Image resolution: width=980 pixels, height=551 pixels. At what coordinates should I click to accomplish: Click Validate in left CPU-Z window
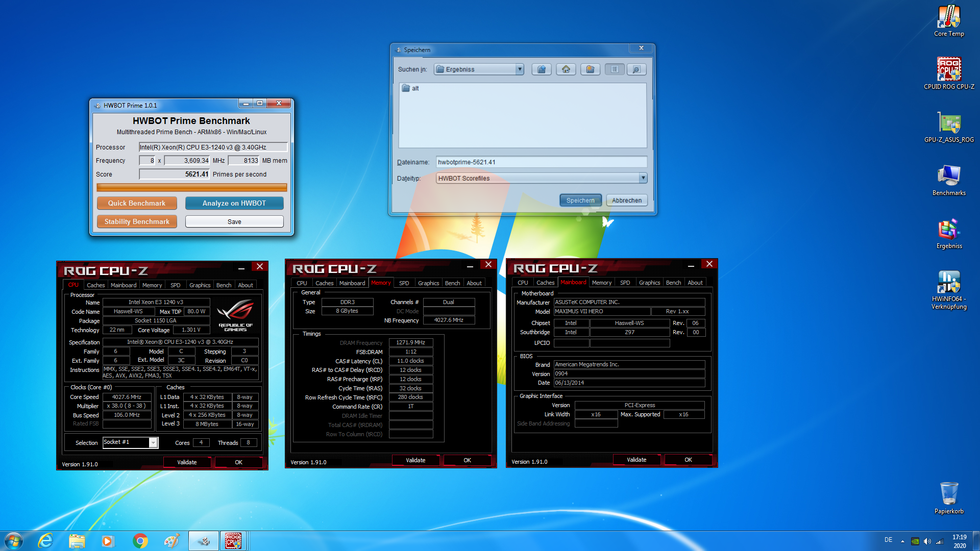[x=187, y=462]
